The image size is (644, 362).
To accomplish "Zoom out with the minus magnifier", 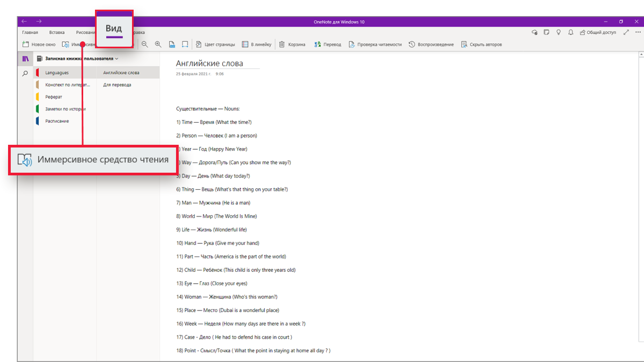I will coord(144,45).
